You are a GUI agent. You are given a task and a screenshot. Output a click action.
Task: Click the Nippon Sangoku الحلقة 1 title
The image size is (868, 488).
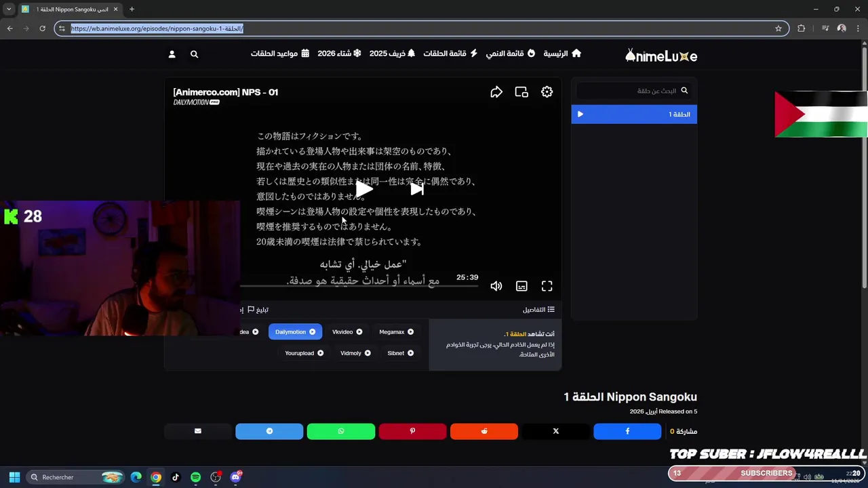(630, 397)
